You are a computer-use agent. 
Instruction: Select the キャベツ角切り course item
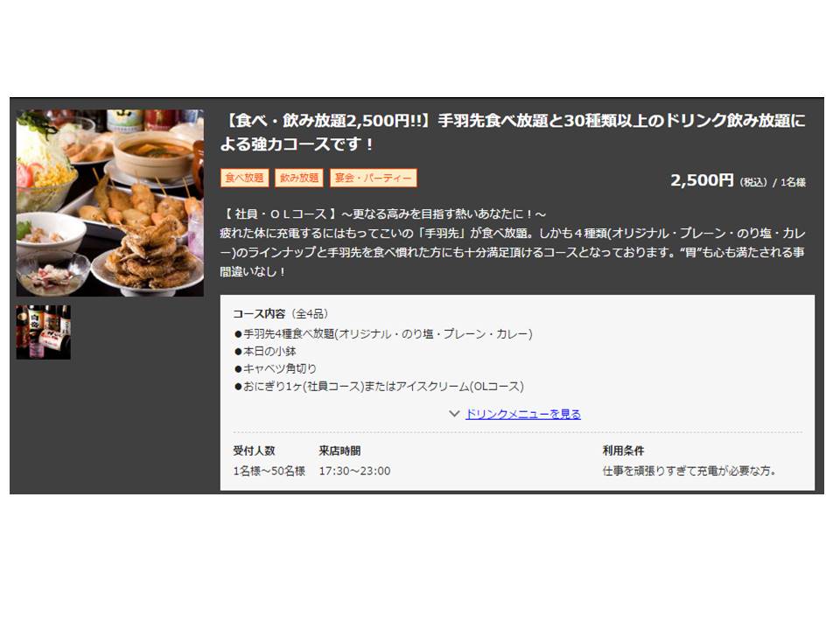[x=276, y=368]
